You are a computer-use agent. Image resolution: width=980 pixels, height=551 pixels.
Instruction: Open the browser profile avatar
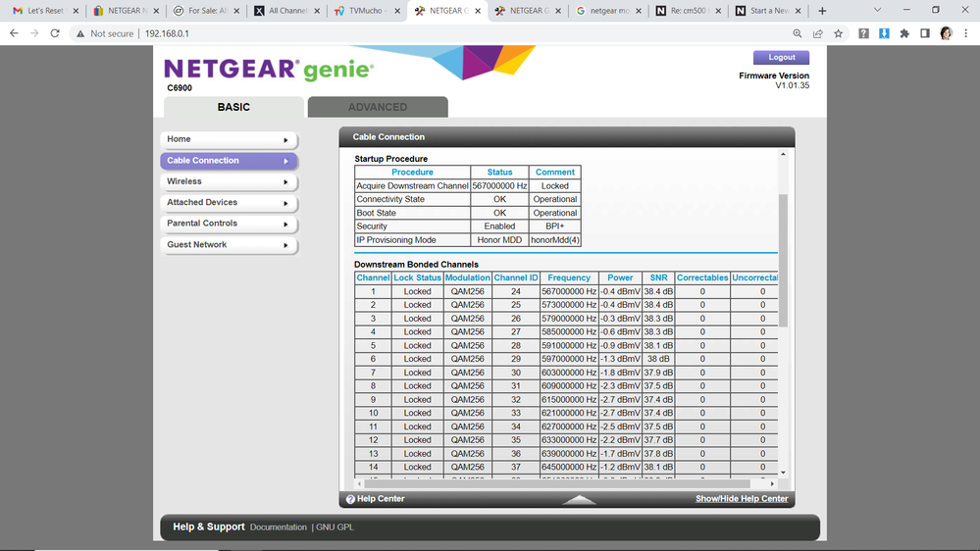pos(946,33)
